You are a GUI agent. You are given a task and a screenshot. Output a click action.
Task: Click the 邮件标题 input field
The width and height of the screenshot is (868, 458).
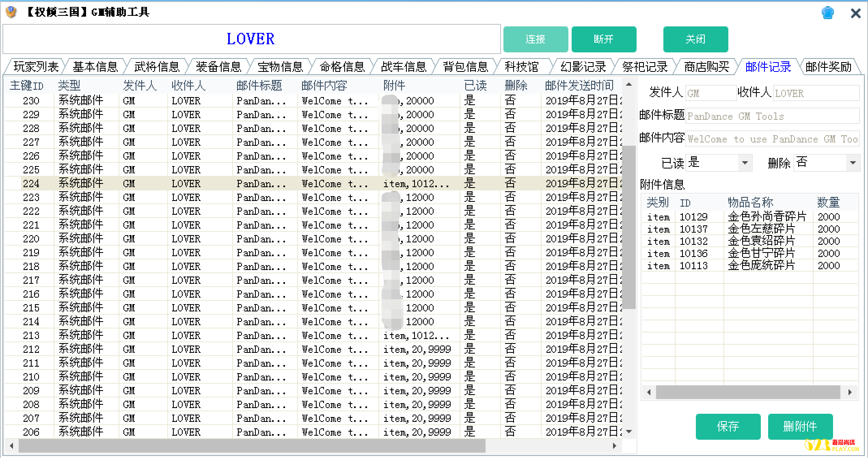click(x=773, y=116)
